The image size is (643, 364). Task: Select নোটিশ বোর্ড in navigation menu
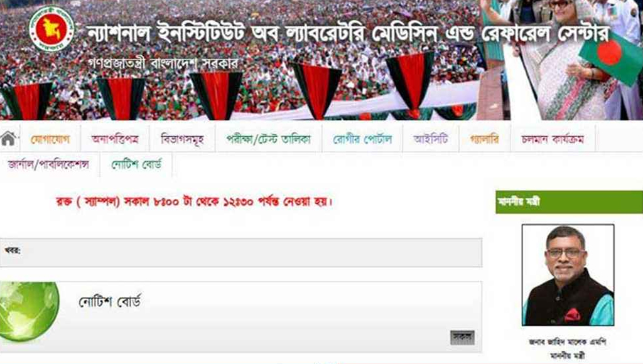click(x=136, y=165)
